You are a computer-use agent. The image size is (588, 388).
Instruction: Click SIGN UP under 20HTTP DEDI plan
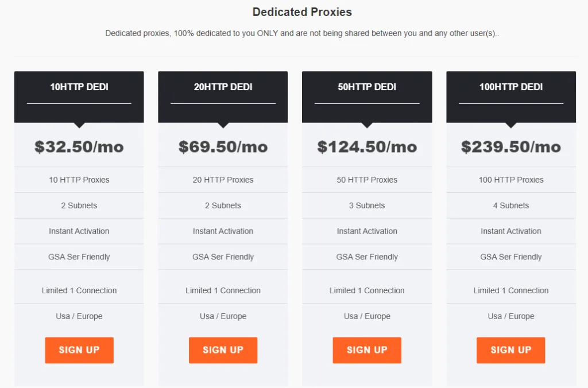[x=223, y=350]
